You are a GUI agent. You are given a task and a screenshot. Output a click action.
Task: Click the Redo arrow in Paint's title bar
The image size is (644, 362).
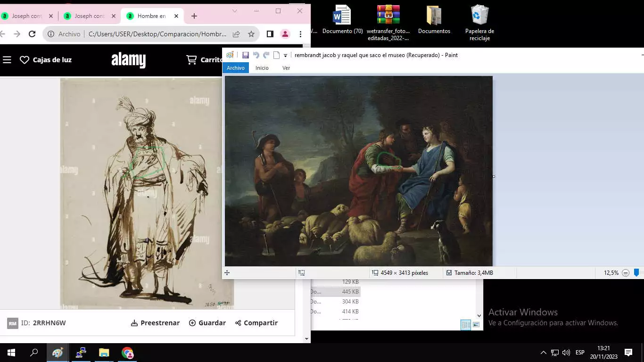click(x=266, y=55)
